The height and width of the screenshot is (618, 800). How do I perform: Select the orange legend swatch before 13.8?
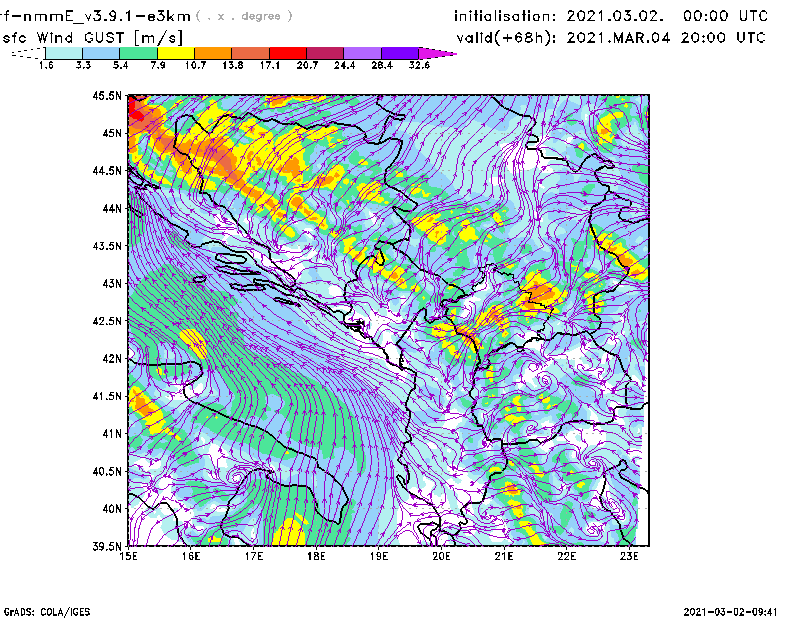coord(213,53)
